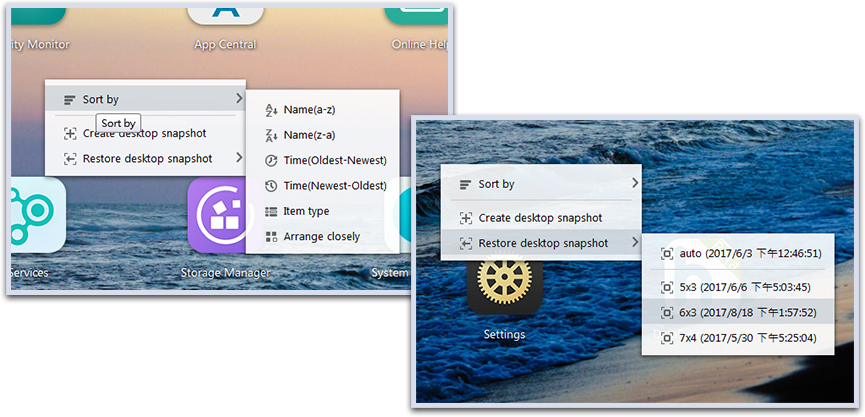
Task: Expand Restore desktop snapshot arrow, right menu
Action: click(x=635, y=242)
